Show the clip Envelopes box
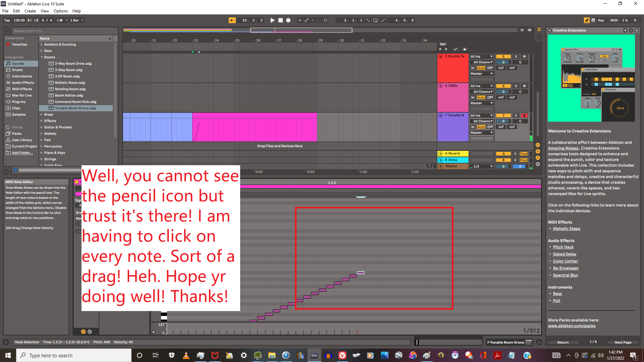The width and height of the screenshot is (644, 362). point(90,332)
